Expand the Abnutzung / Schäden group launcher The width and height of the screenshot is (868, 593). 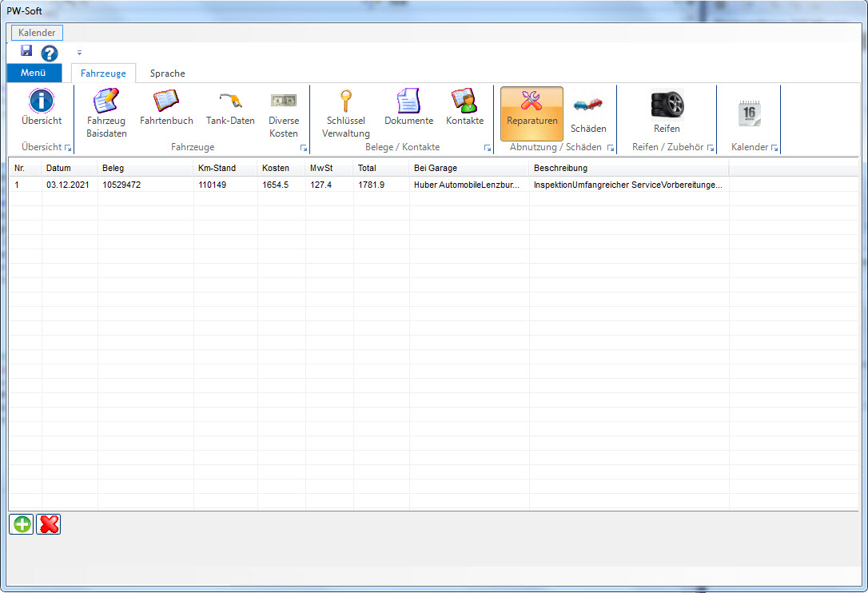611,149
